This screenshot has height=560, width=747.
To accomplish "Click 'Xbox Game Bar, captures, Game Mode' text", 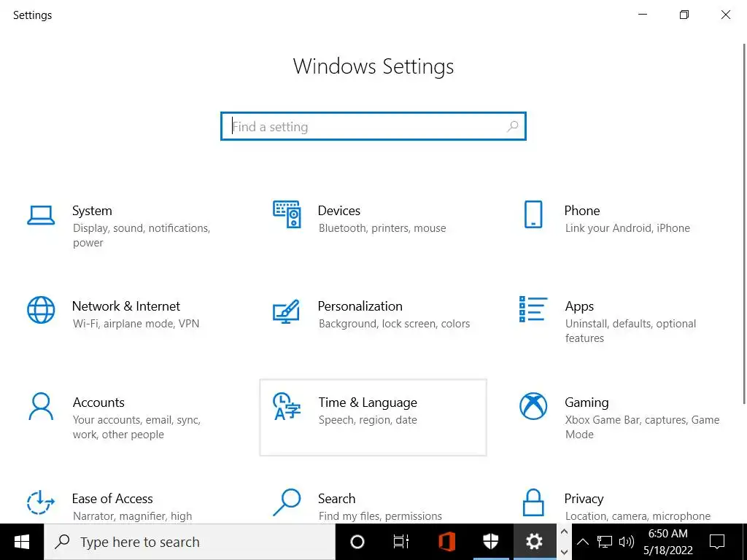I will (642, 427).
